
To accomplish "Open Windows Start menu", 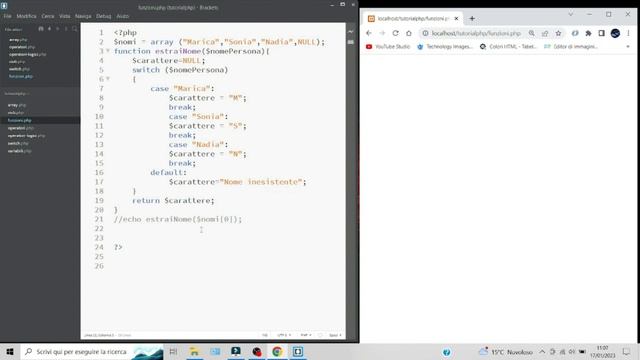I will coord(10,352).
